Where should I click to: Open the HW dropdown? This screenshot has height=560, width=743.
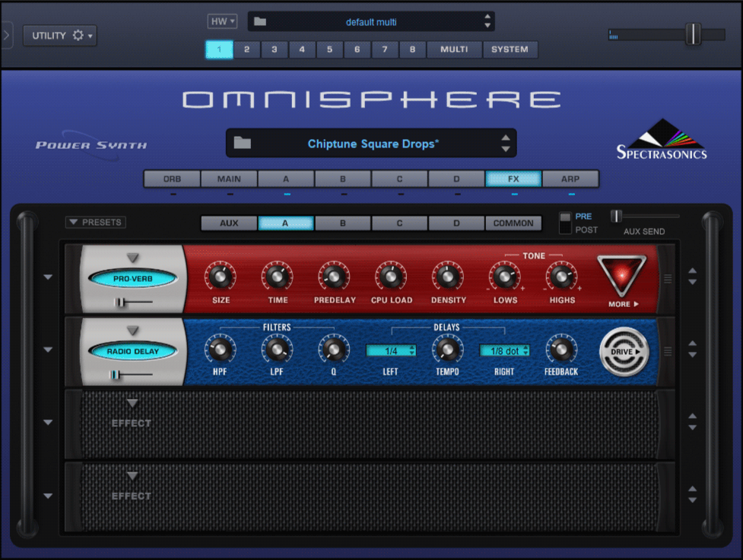tap(222, 21)
